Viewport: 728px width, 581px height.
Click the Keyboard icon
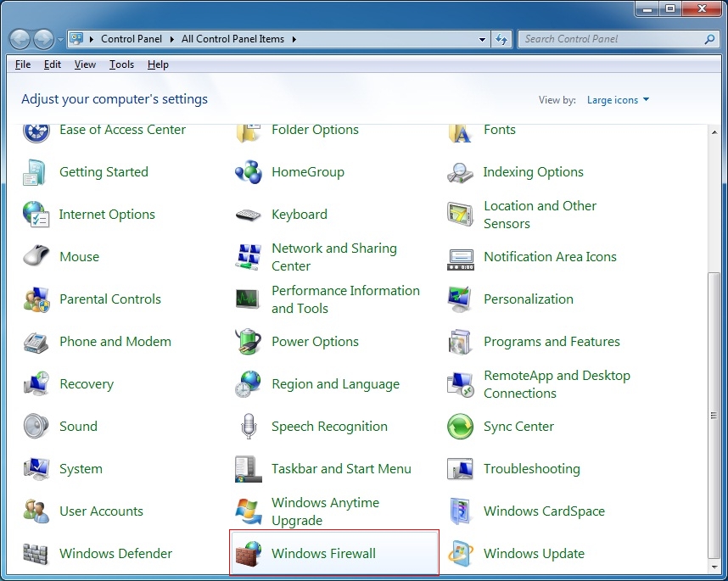click(248, 215)
